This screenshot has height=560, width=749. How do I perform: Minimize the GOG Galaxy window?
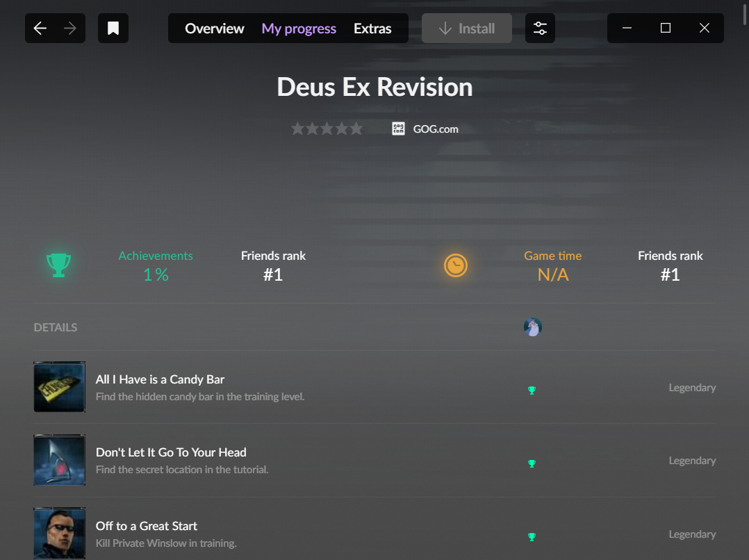pyautogui.click(x=627, y=28)
